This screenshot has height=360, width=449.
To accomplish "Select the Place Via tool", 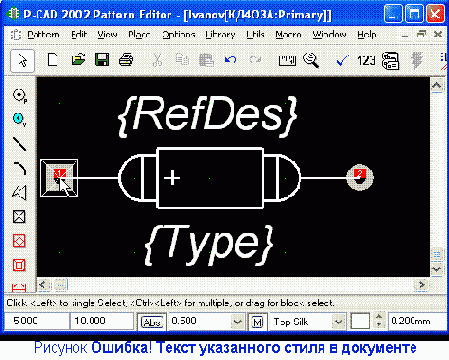I will click(x=19, y=119).
